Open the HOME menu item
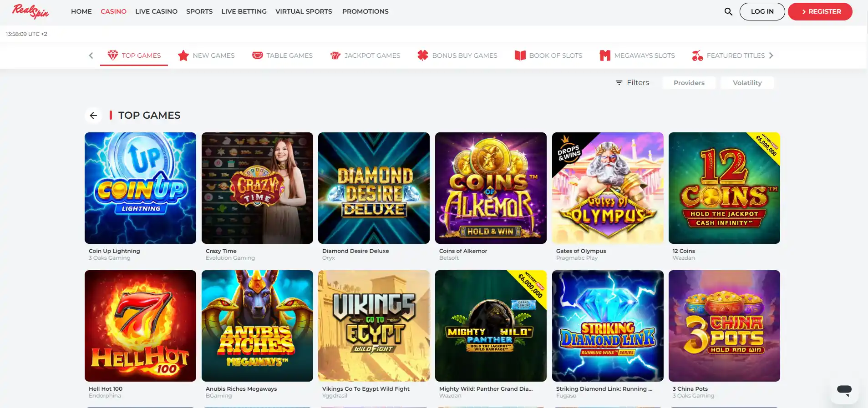This screenshot has width=868, height=408. click(x=81, y=11)
